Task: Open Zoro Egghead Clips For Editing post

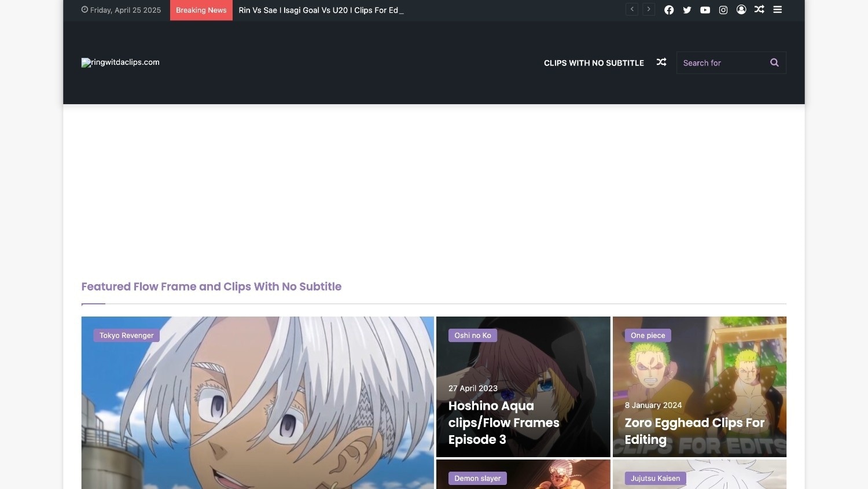Action: pyautogui.click(x=695, y=431)
